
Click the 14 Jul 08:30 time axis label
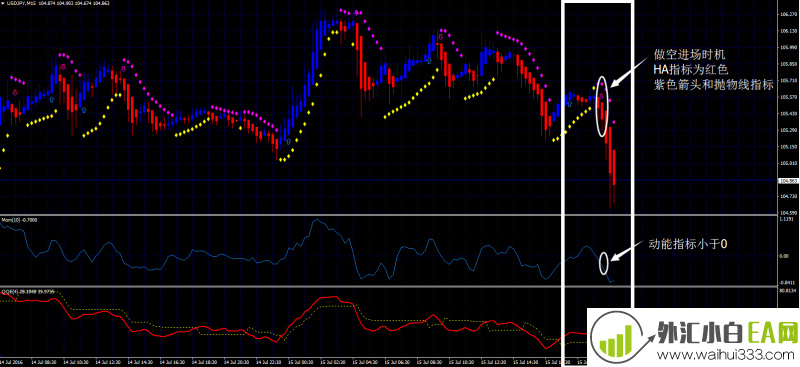point(44,362)
